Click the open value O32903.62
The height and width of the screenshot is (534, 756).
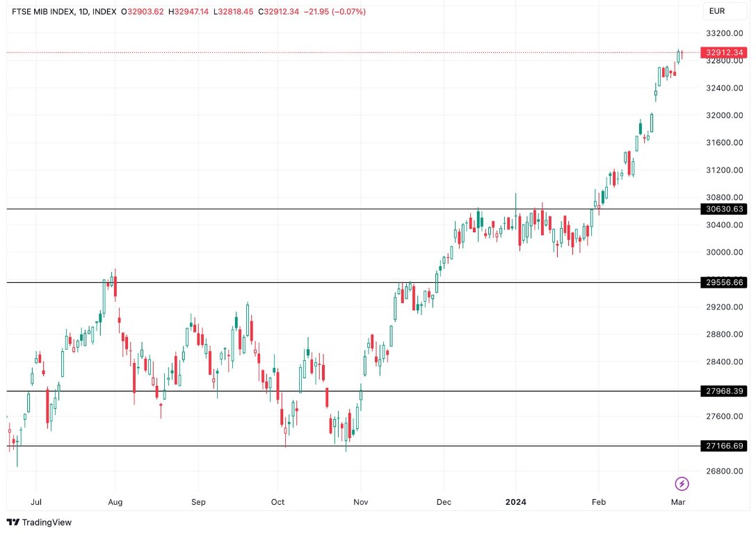[143, 12]
